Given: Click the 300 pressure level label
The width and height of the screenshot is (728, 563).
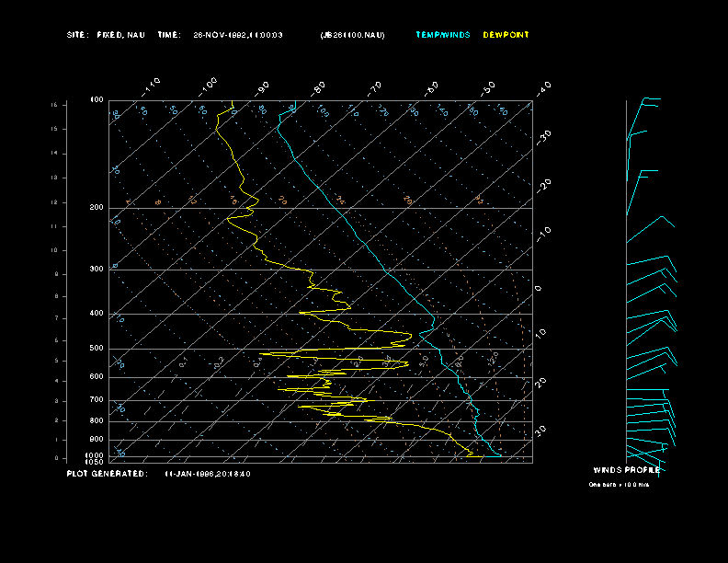Looking at the screenshot, I should 97,269.
